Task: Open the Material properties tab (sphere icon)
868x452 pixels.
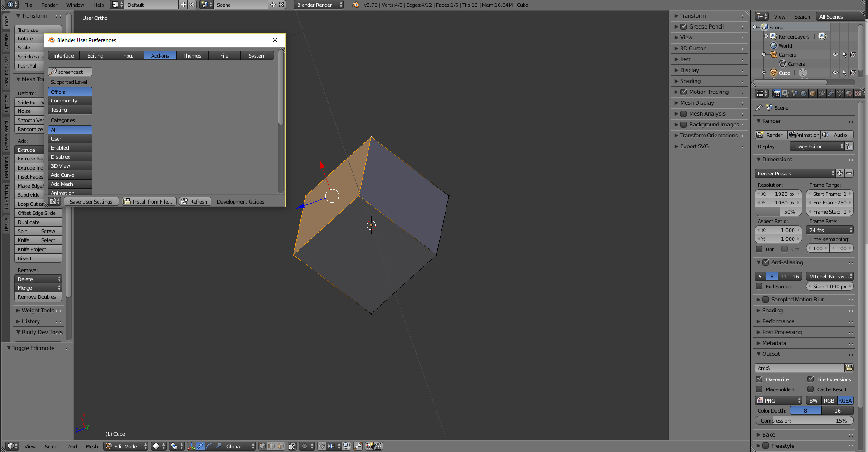Action: point(849,93)
